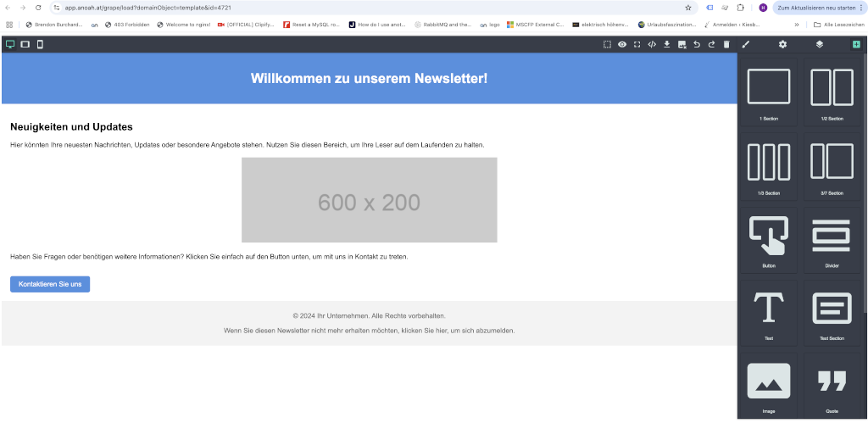Expand the hidden bookmarks chevron

(796, 25)
